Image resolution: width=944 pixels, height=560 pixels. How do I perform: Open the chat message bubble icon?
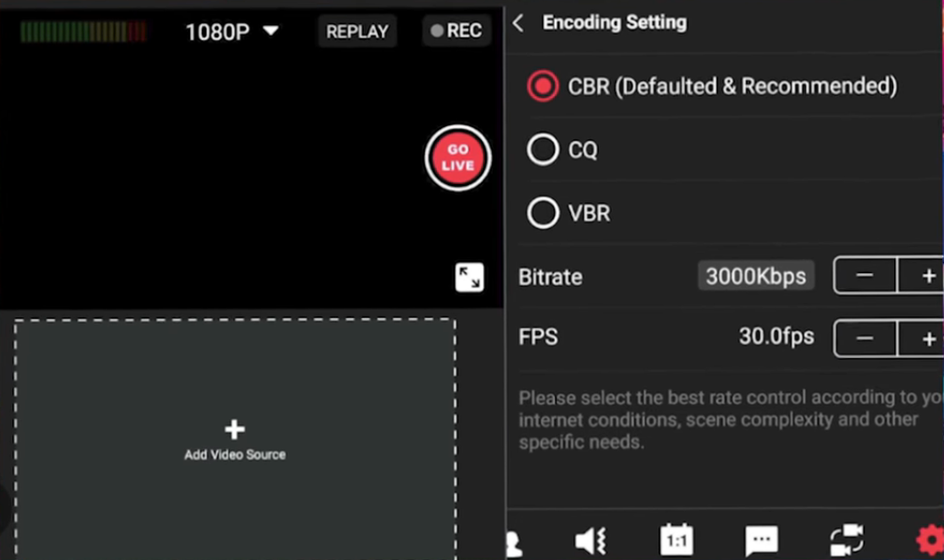[x=762, y=540]
